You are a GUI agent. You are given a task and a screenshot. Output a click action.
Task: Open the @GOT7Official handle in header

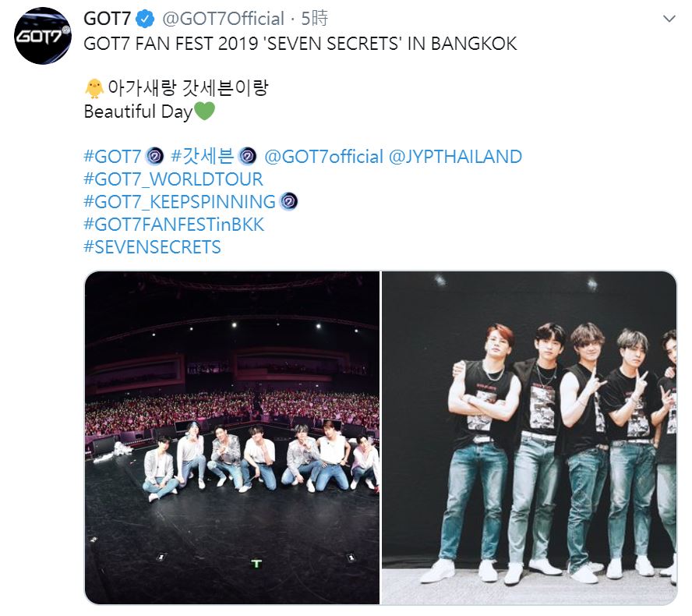click(x=223, y=18)
